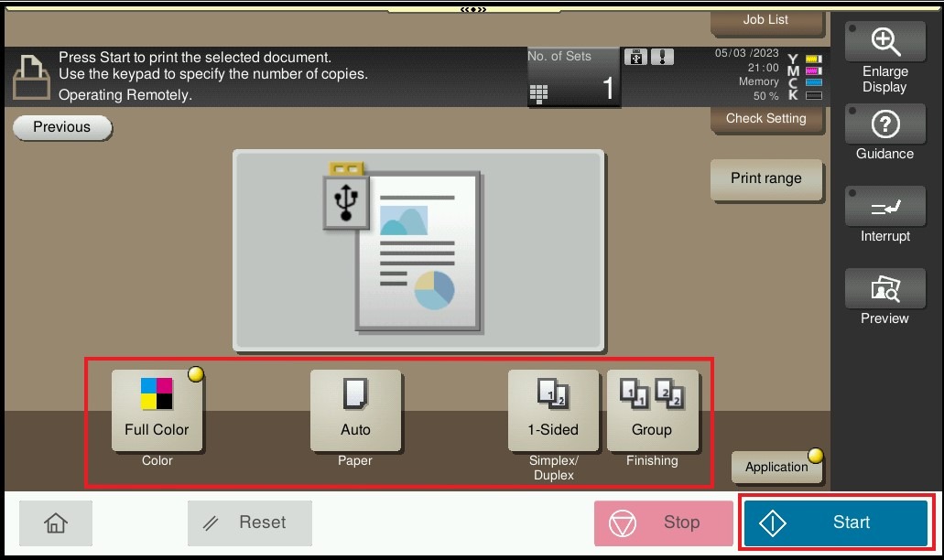Open Enlarge Display magnifier

[x=884, y=58]
